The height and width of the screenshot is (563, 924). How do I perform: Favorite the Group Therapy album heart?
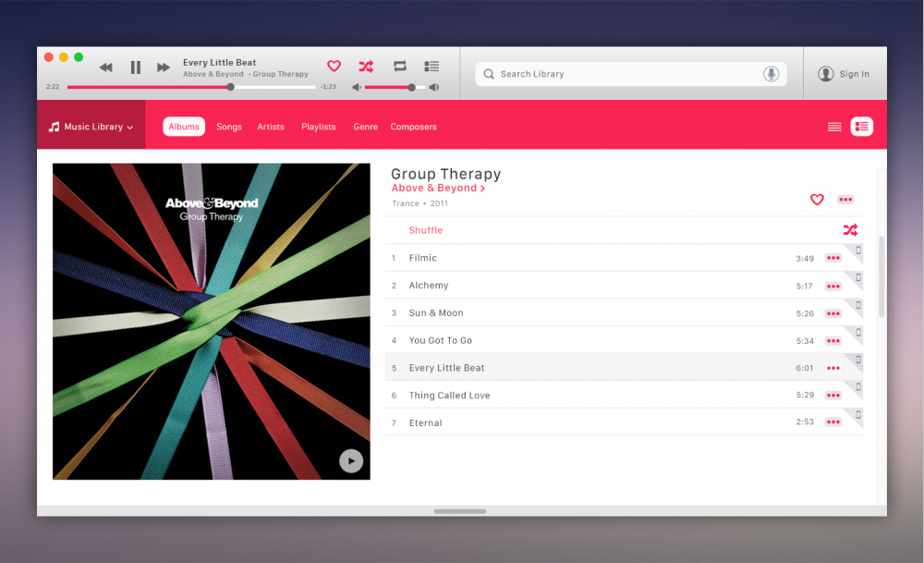(x=817, y=200)
